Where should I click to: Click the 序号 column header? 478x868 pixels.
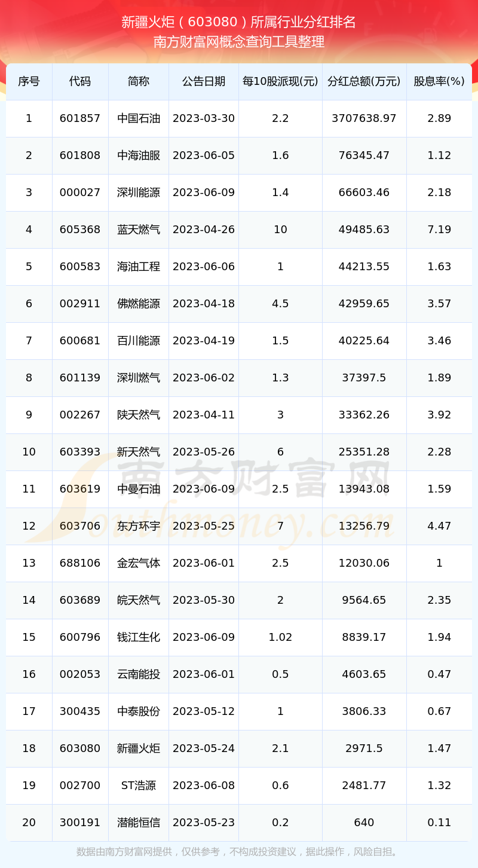click(29, 81)
